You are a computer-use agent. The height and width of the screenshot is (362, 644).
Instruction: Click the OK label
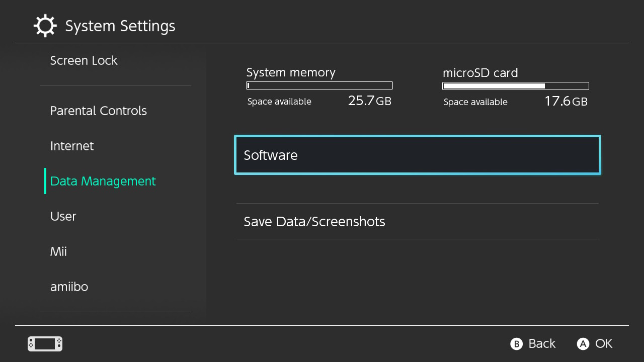click(603, 343)
